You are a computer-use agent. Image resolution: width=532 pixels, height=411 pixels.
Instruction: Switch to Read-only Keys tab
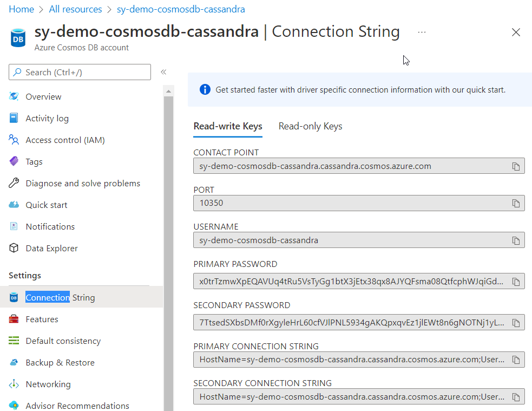coord(311,126)
